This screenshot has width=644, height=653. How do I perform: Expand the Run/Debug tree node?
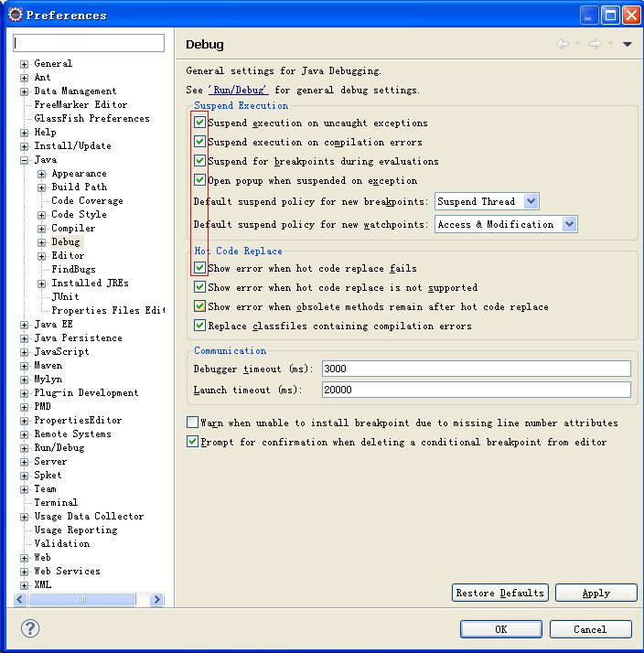coord(24,448)
